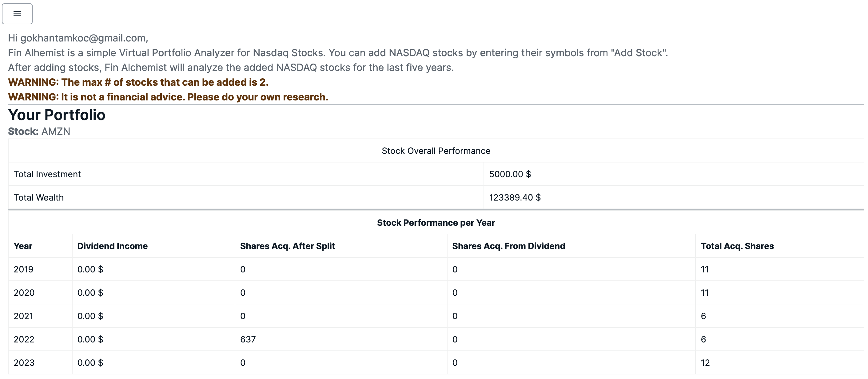Select the 637 split shares value

tap(248, 339)
